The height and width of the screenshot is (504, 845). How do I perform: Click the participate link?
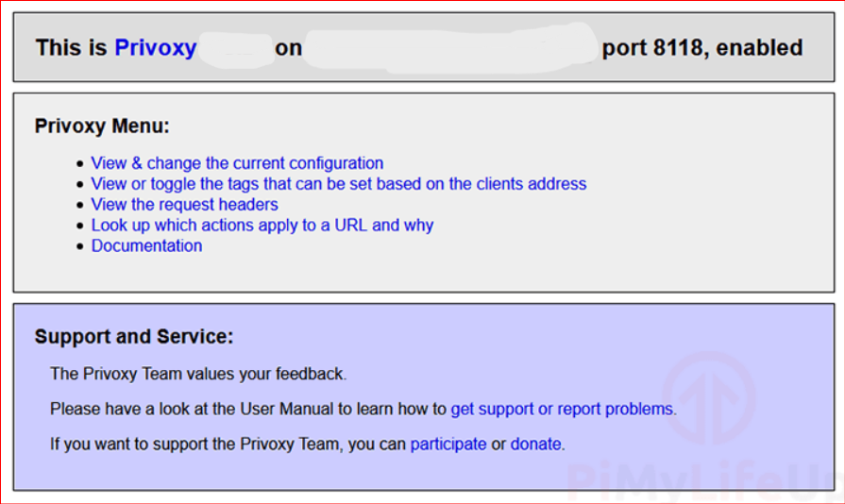coord(448,444)
